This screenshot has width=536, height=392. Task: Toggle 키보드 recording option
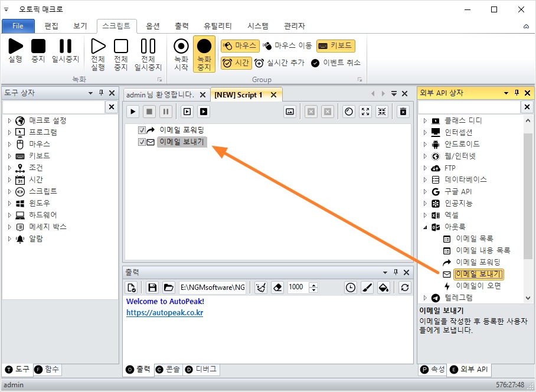click(x=336, y=46)
